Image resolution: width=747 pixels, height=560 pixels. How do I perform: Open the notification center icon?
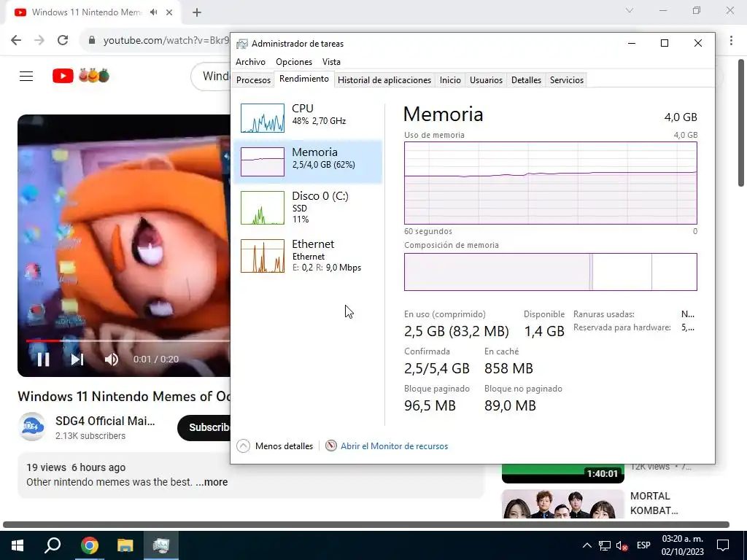(x=723, y=545)
